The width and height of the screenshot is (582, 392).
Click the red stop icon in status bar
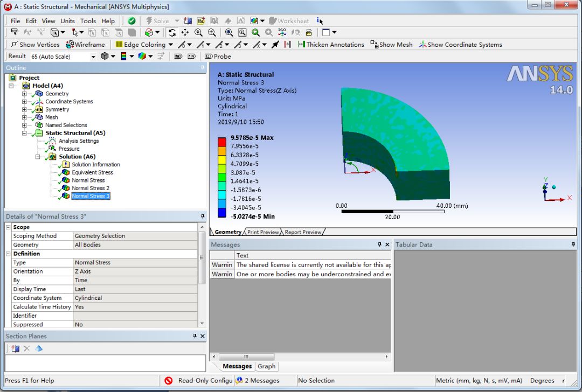pos(169,381)
